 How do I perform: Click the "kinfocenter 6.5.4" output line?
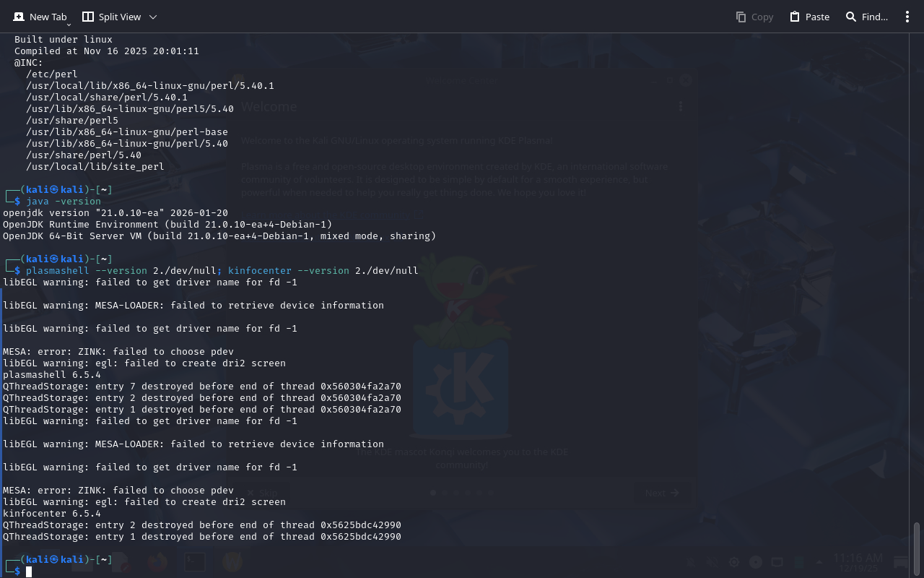point(52,514)
